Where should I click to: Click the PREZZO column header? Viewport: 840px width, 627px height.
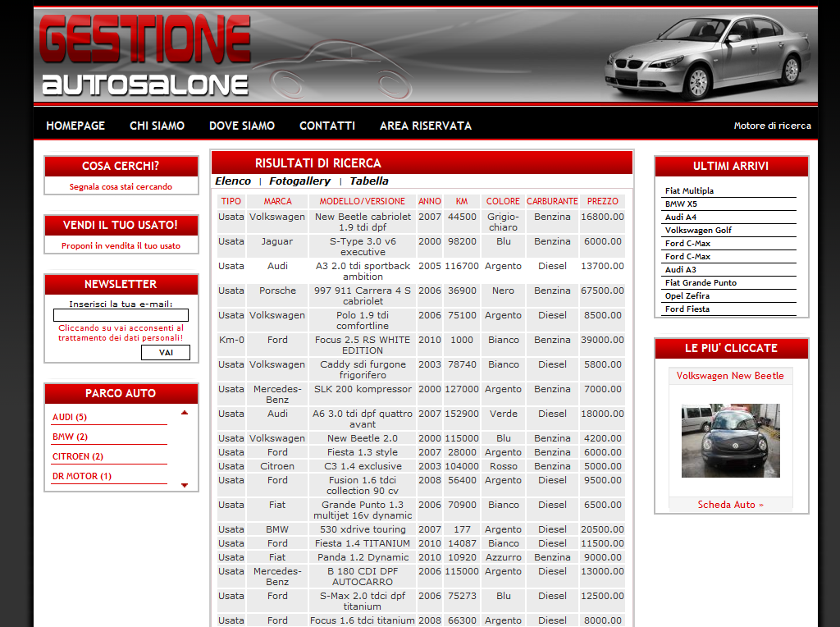pos(603,202)
